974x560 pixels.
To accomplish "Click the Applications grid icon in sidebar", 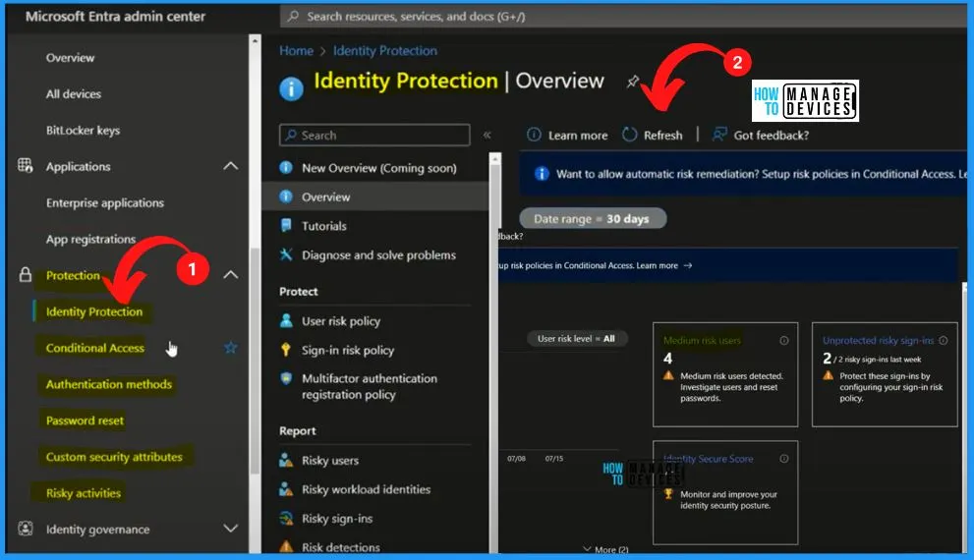I will [25, 166].
